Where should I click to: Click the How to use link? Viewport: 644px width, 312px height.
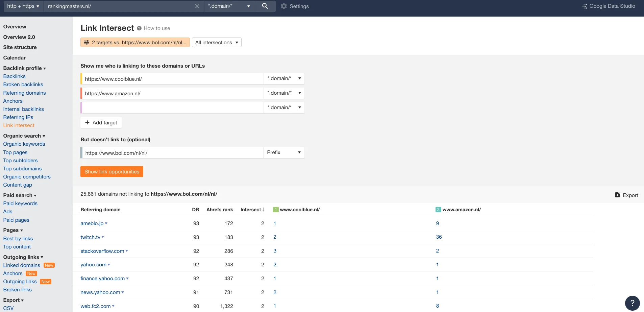point(157,28)
